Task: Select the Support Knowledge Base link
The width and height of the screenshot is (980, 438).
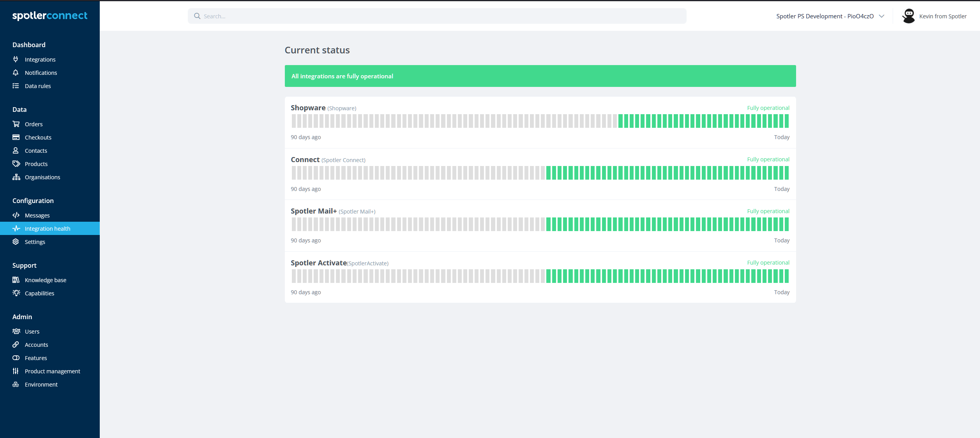Action: [x=44, y=280]
